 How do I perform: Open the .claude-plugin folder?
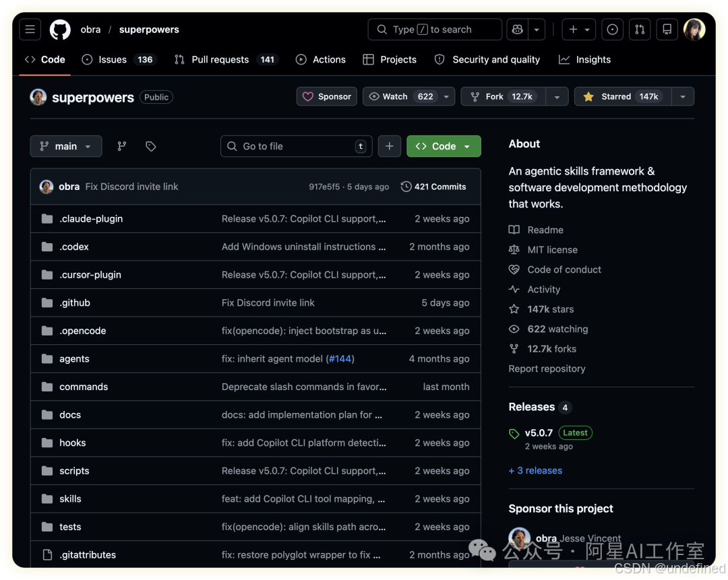(x=91, y=218)
